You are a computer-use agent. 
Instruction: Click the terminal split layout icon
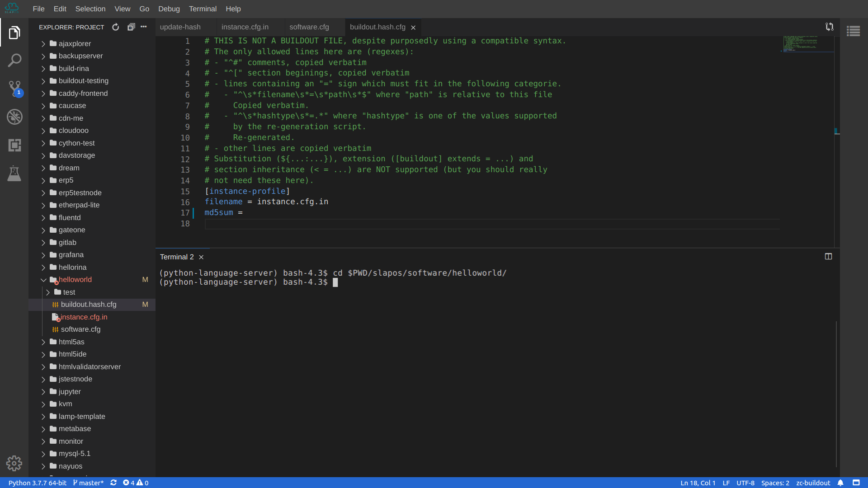click(x=828, y=257)
